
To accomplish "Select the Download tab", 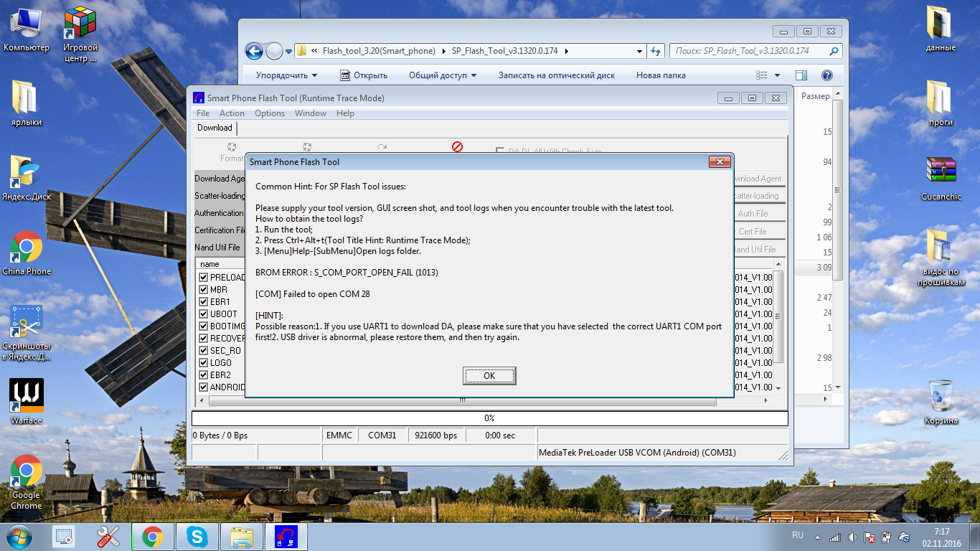I will click(x=215, y=128).
